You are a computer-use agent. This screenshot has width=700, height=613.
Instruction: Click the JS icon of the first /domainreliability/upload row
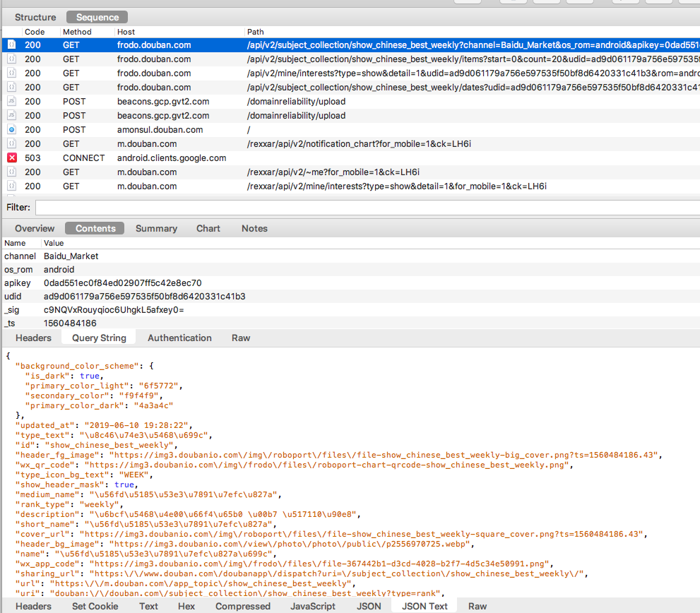[x=12, y=102]
